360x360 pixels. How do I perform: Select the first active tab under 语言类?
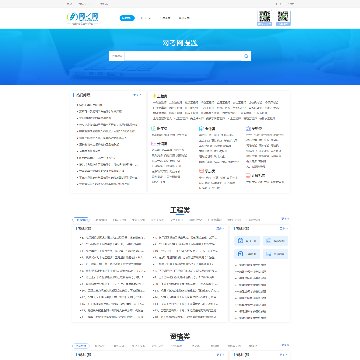pyautogui.click(x=81, y=346)
